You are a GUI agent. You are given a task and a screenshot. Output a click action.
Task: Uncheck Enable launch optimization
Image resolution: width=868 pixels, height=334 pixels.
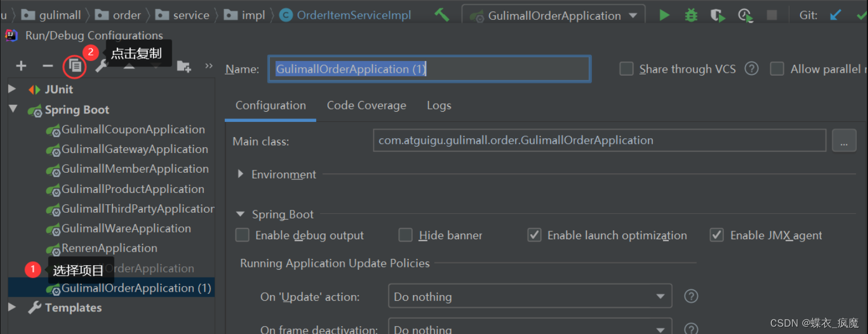(x=534, y=235)
